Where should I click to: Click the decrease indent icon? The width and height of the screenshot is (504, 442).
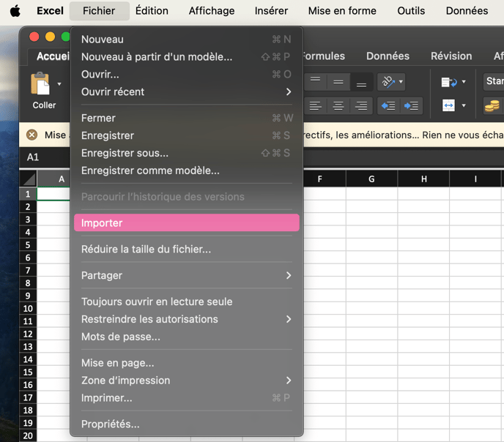click(388, 106)
